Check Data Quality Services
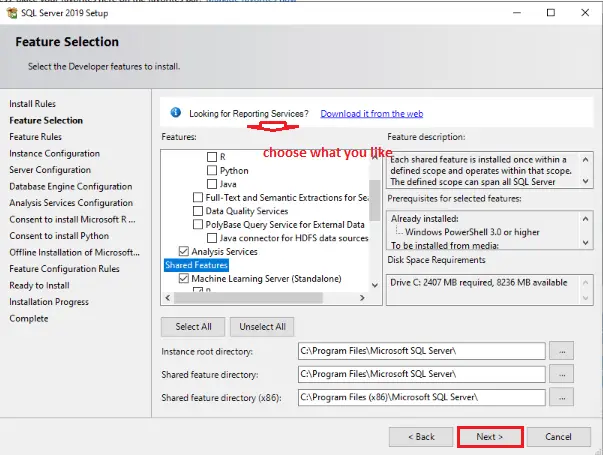Image resolution: width=603 pixels, height=455 pixels. 198,211
